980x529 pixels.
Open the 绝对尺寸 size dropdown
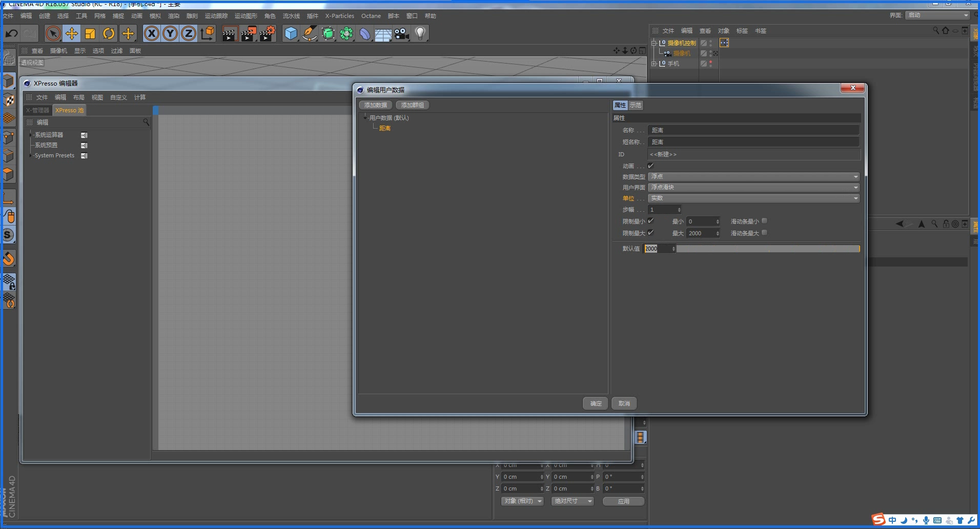[x=573, y=501]
